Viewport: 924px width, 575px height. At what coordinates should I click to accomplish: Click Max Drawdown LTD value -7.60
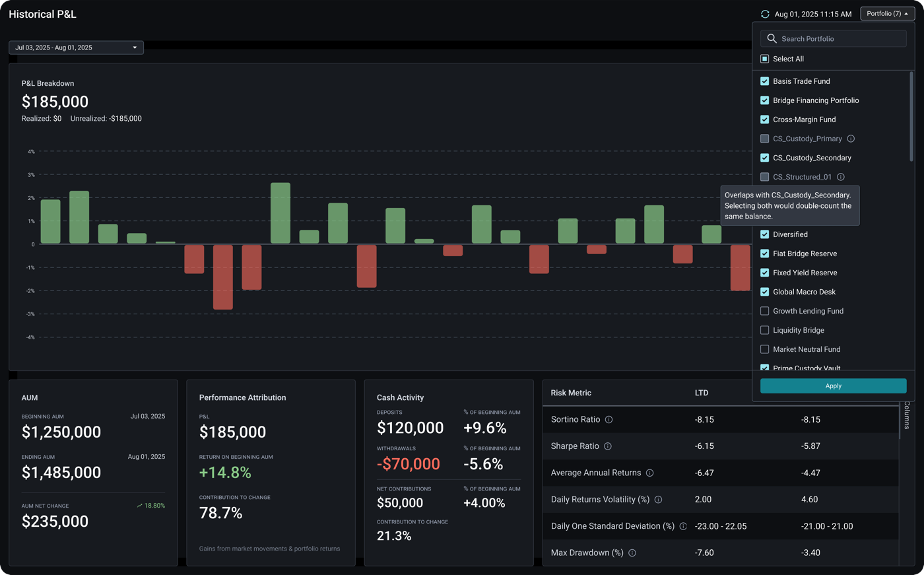[704, 553]
